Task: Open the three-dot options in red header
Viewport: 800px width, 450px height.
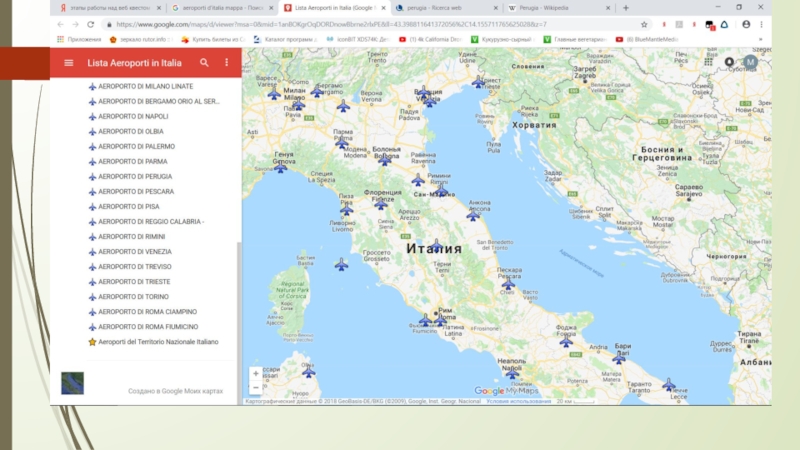Action: (x=227, y=62)
